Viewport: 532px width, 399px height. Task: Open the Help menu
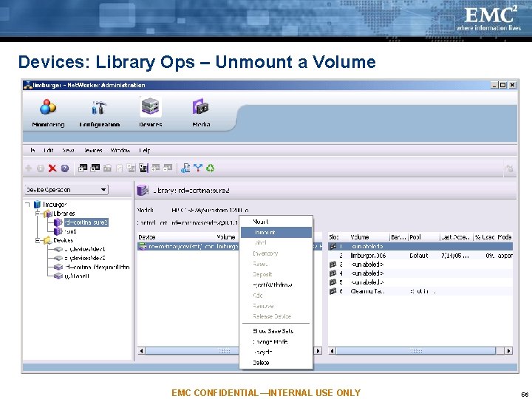(144, 150)
